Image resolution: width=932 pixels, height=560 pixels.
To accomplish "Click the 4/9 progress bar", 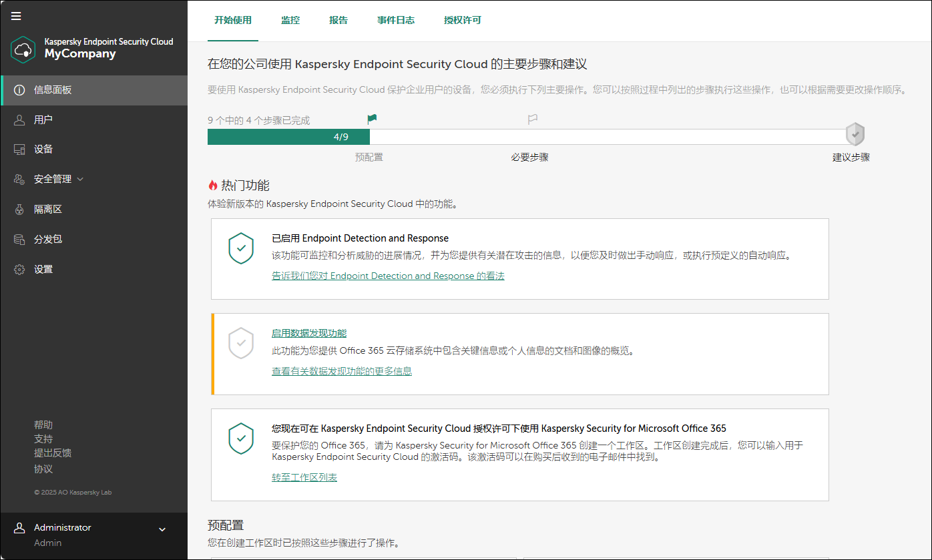I will [288, 136].
